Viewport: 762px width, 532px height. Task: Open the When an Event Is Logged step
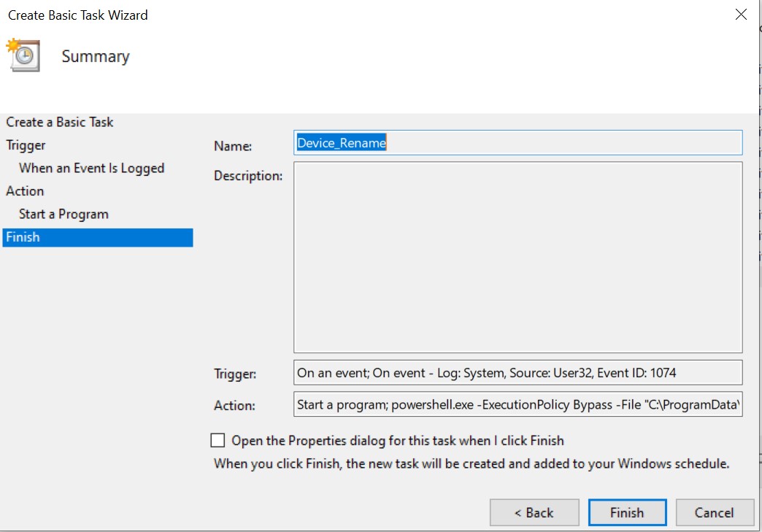(91, 168)
